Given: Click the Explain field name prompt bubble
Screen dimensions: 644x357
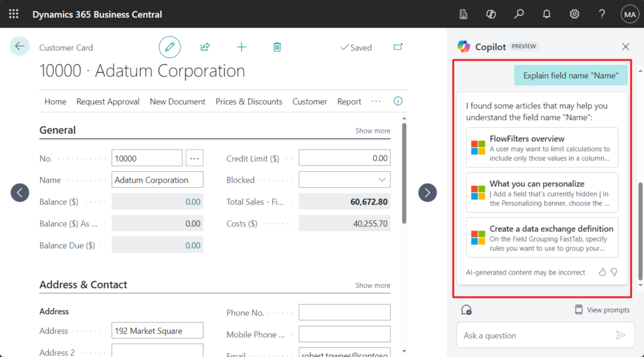Looking at the screenshot, I should [571, 76].
